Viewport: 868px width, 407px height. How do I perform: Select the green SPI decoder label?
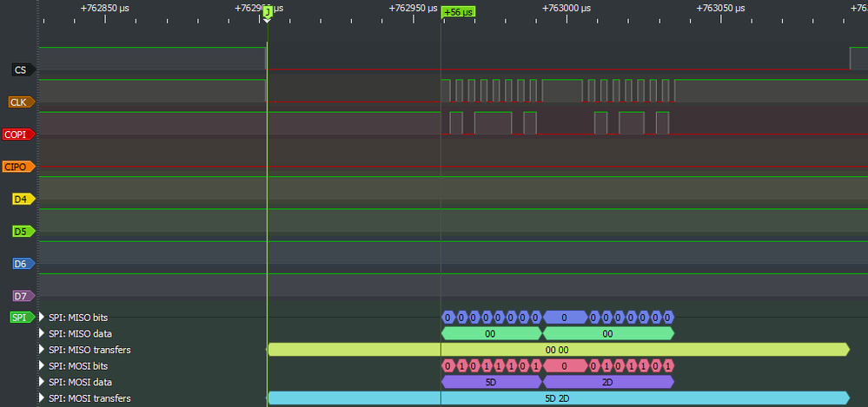click(x=22, y=318)
